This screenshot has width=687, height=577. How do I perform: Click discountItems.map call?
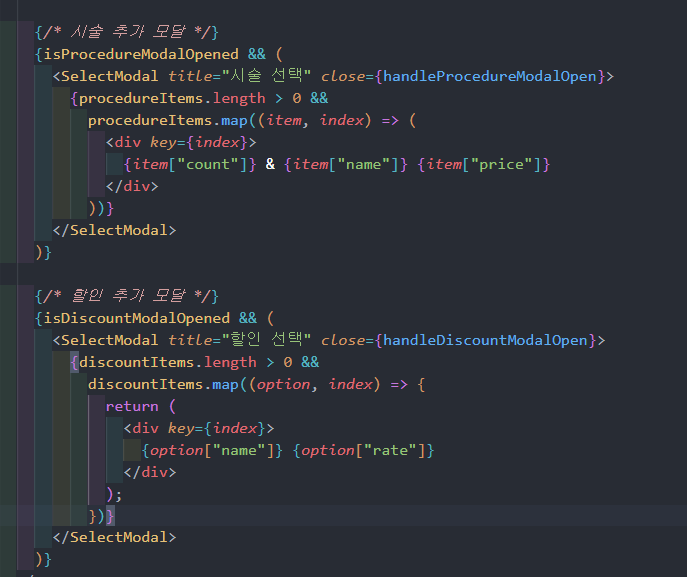pos(163,384)
